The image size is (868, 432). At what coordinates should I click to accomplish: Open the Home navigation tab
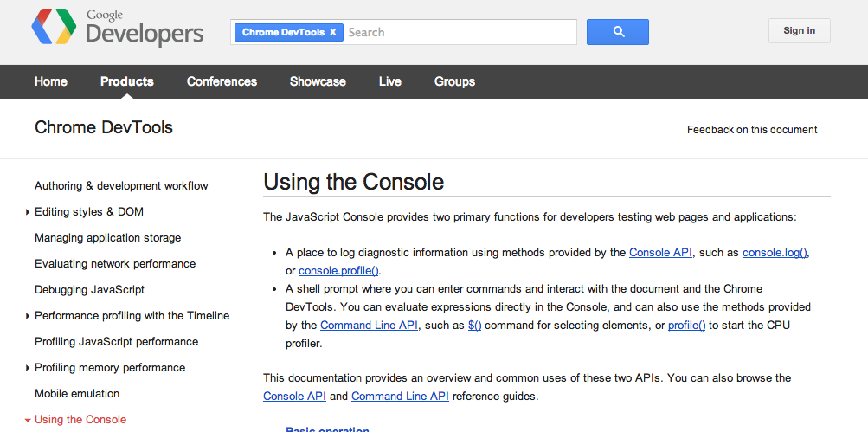click(x=51, y=81)
